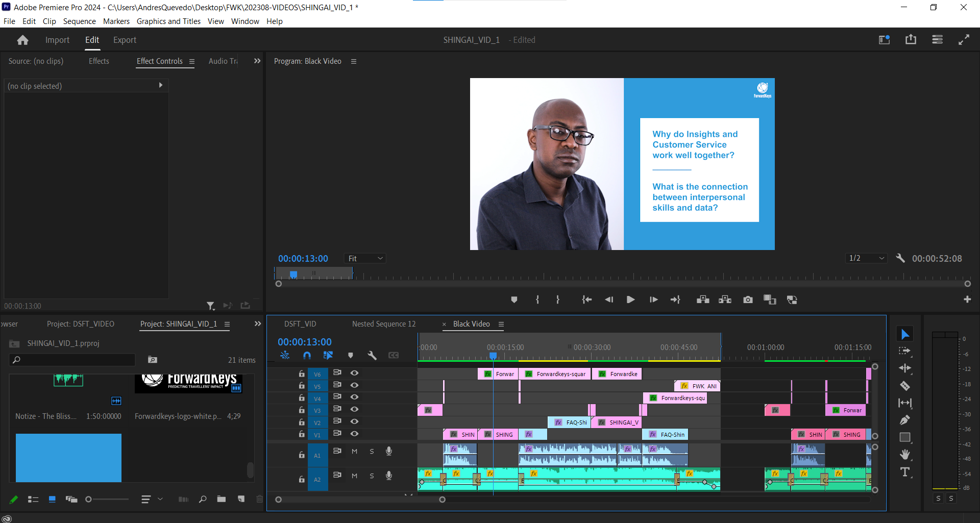The height and width of the screenshot is (523, 980).
Task: Switch to Nested Sequence 12 tab
Action: tap(384, 324)
